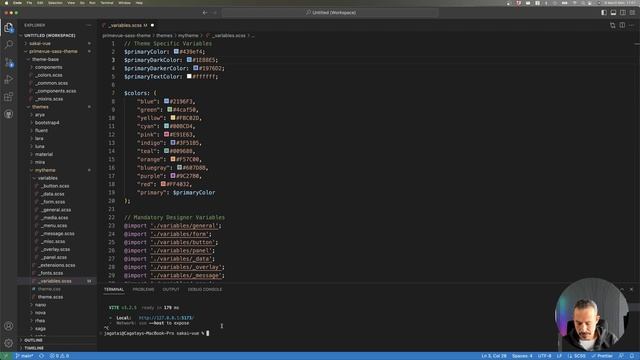Switch to the DEBUG CONSOLE tab
This screenshot has height=360, width=640.
tap(205, 289)
